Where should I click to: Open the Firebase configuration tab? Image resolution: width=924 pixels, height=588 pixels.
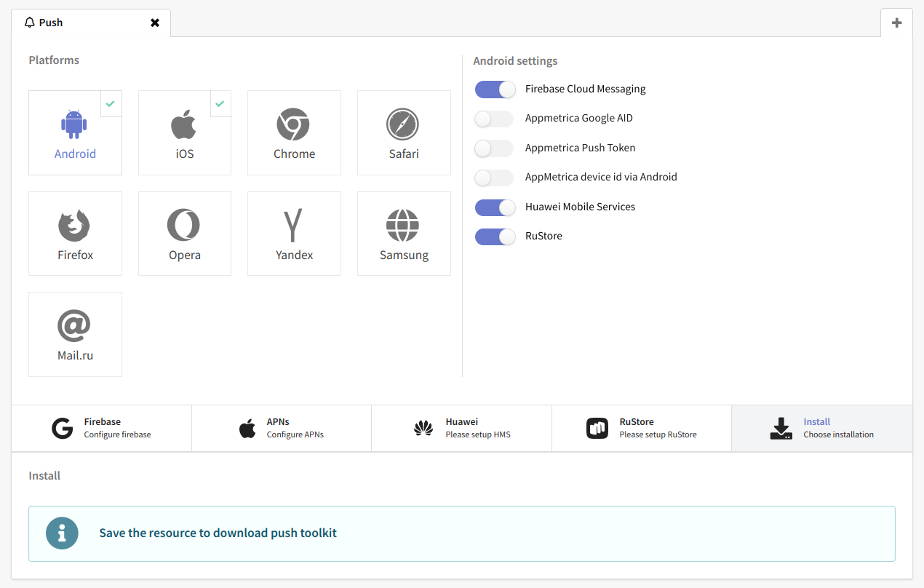click(102, 429)
